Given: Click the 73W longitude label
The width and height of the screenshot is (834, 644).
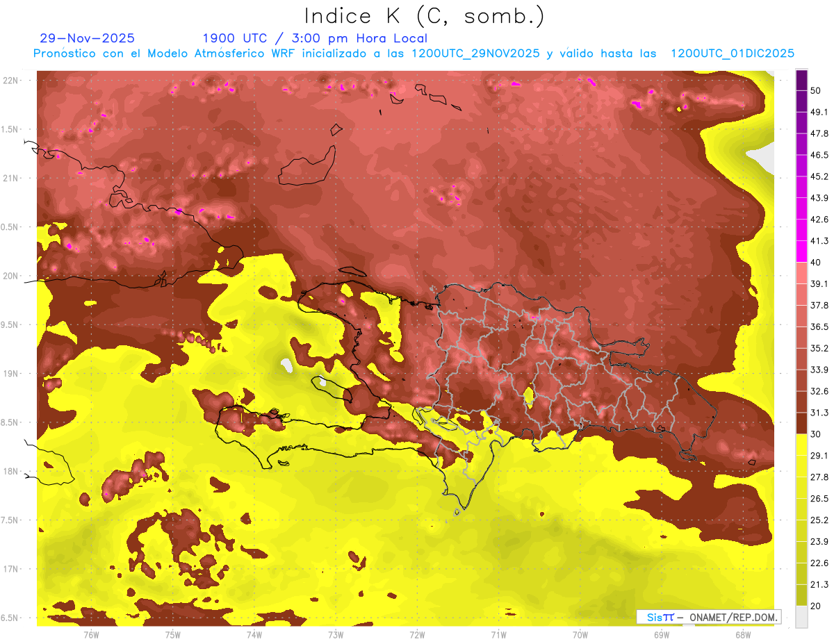Looking at the screenshot, I should click(336, 634).
